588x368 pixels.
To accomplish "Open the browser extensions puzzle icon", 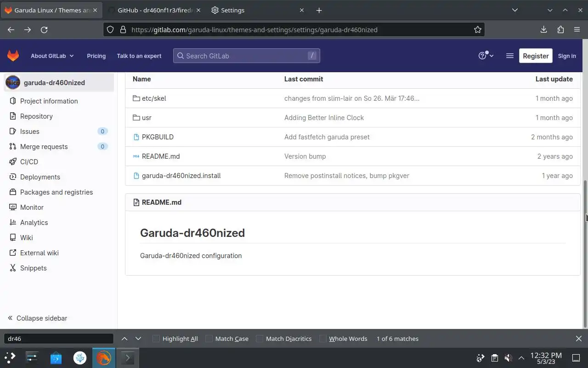I will coord(560,29).
